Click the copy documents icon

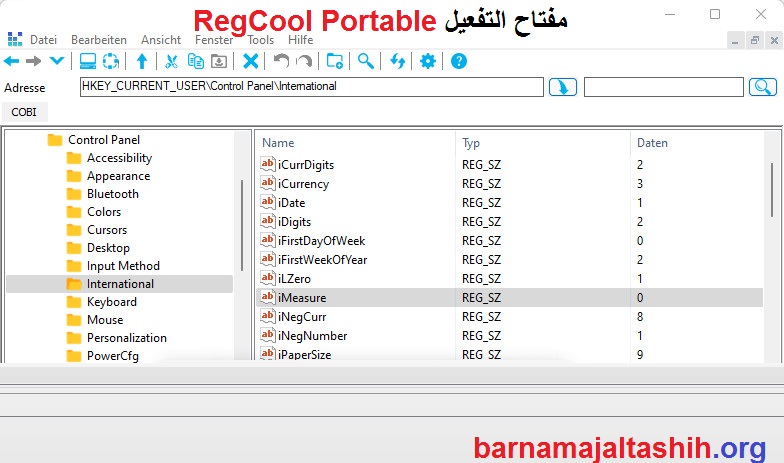pos(196,62)
